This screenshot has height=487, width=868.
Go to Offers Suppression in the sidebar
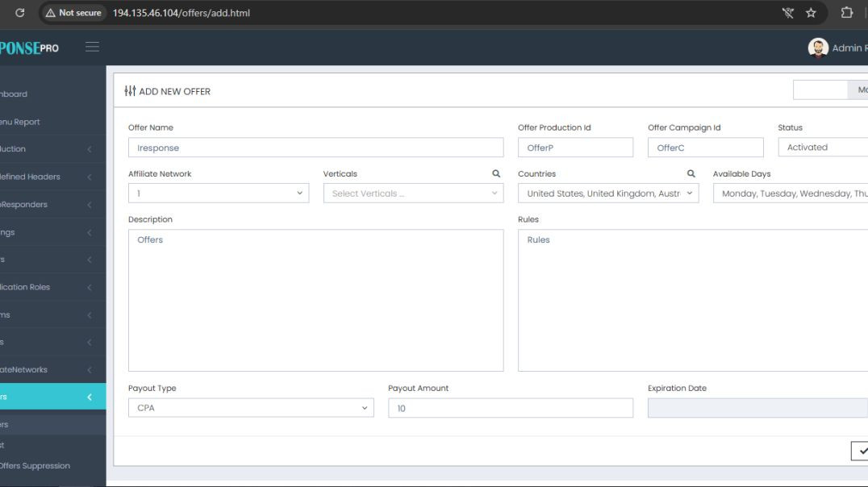pos(38,465)
